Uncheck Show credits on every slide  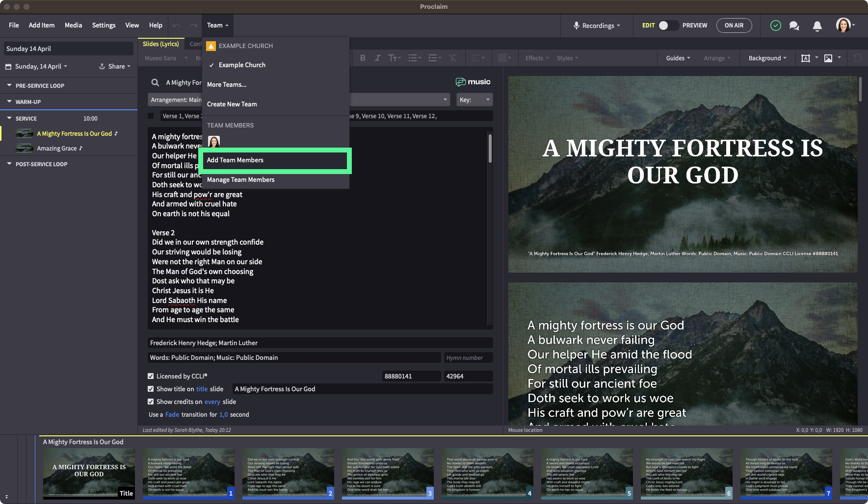tap(151, 402)
